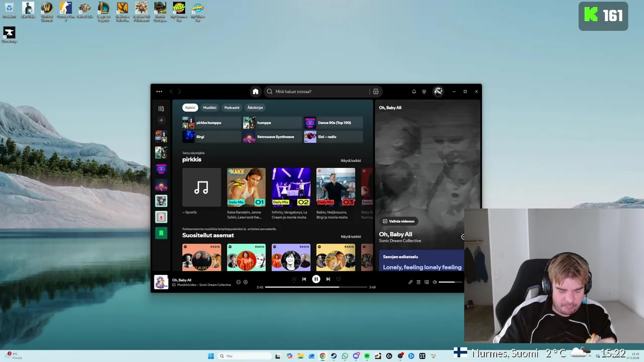Open Birgi shortcut tile
Screen dimensions: 644x362
212,137
